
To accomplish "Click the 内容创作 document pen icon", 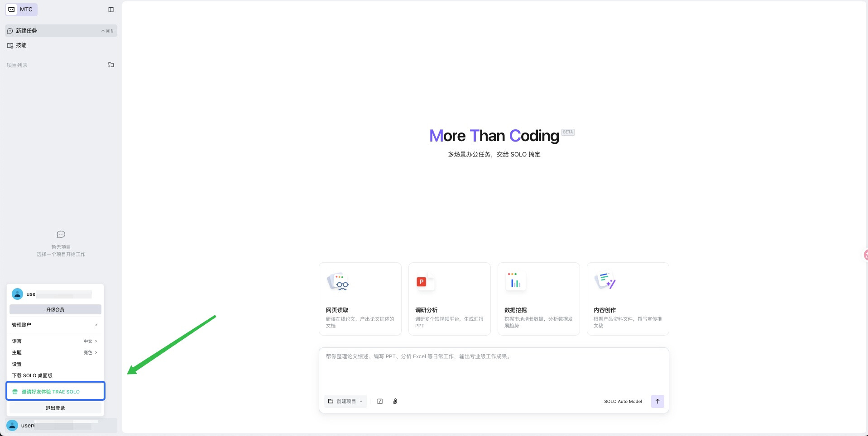I will (605, 281).
